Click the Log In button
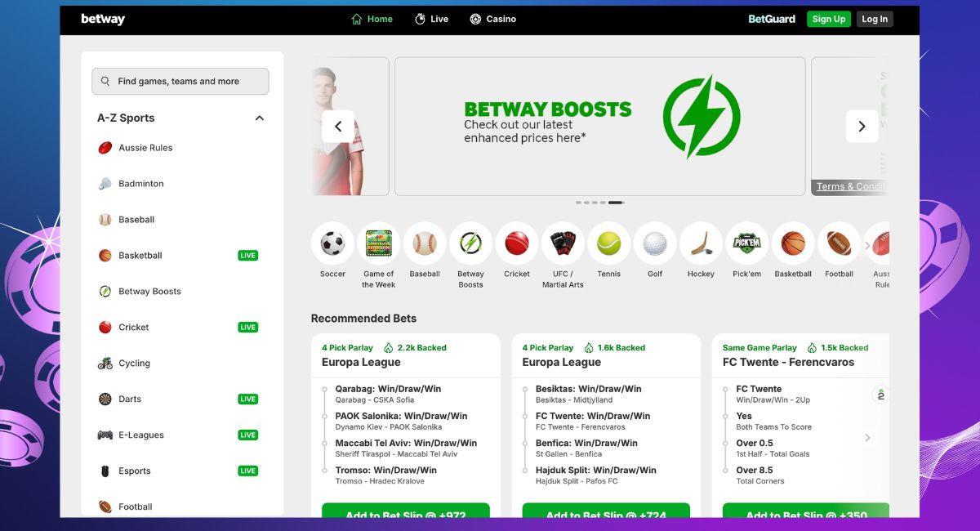The width and height of the screenshot is (980, 531). click(875, 19)
